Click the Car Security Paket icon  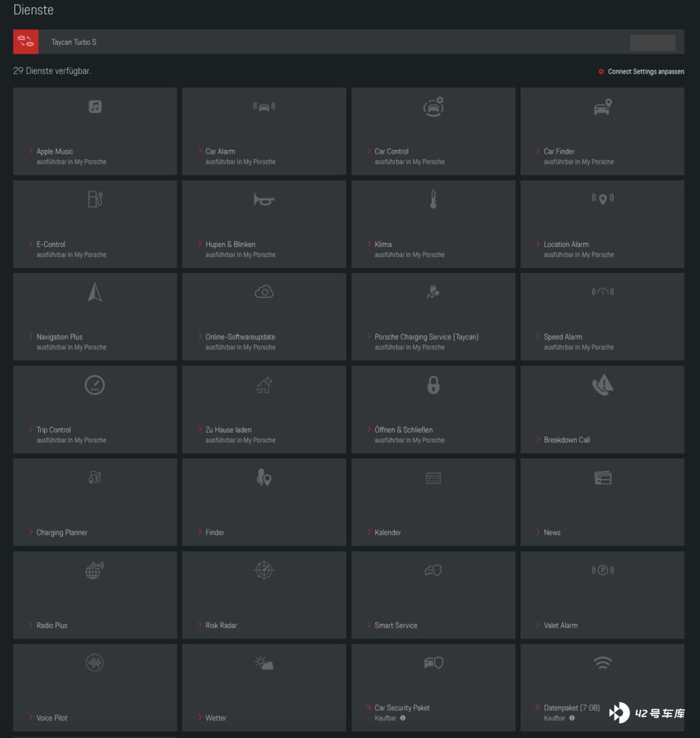click(x=433, y=662)
